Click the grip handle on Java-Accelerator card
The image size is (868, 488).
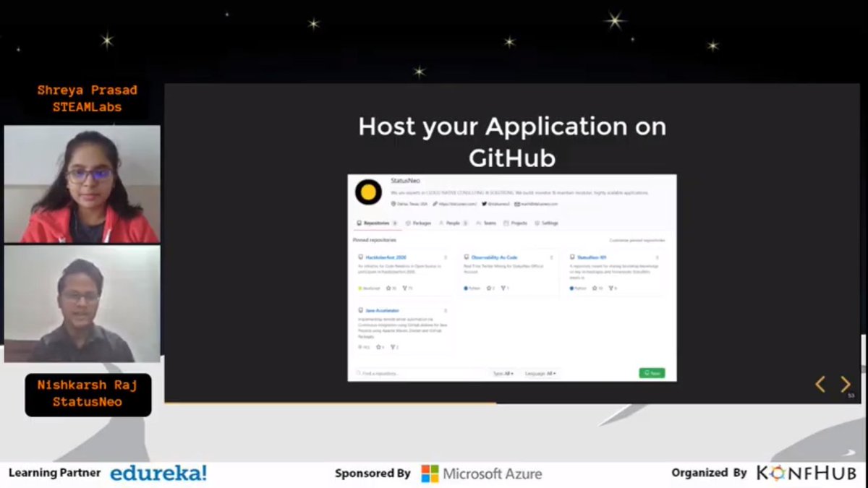[446, 311]
